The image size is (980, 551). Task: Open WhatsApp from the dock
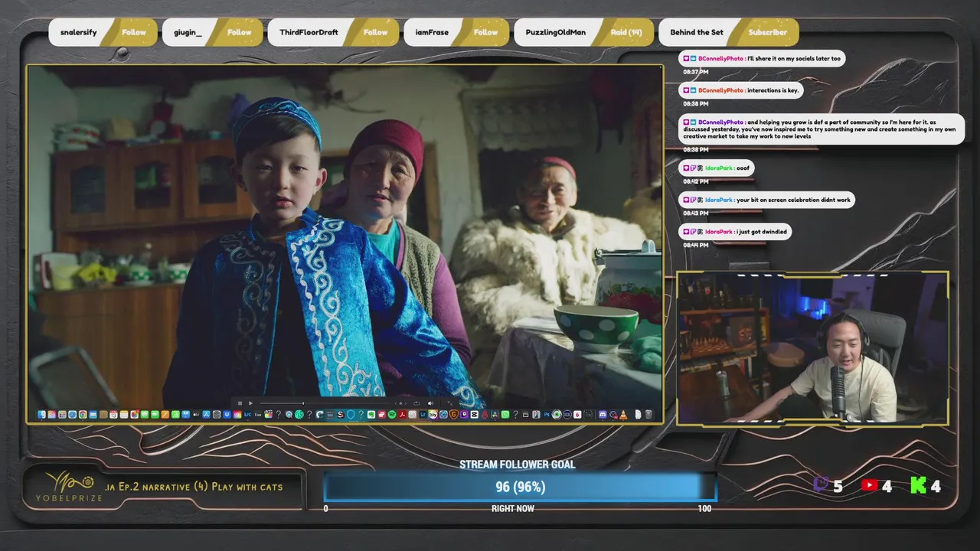pyautogui.click(x=505, y=414)
